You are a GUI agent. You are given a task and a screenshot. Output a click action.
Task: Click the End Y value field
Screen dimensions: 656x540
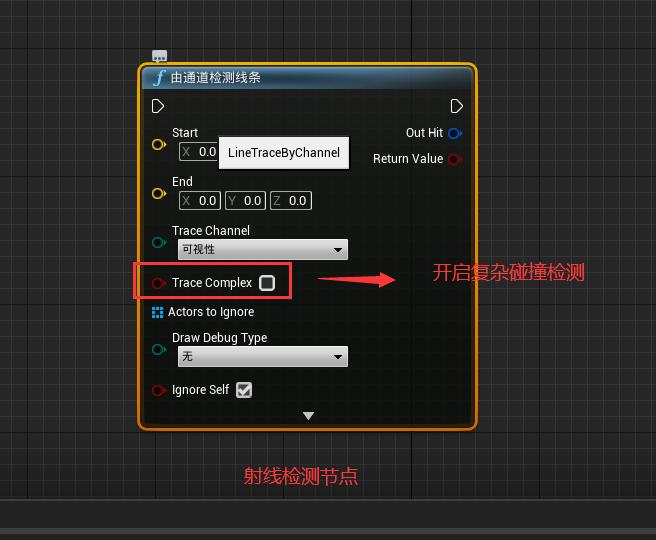tap(246, 201)
